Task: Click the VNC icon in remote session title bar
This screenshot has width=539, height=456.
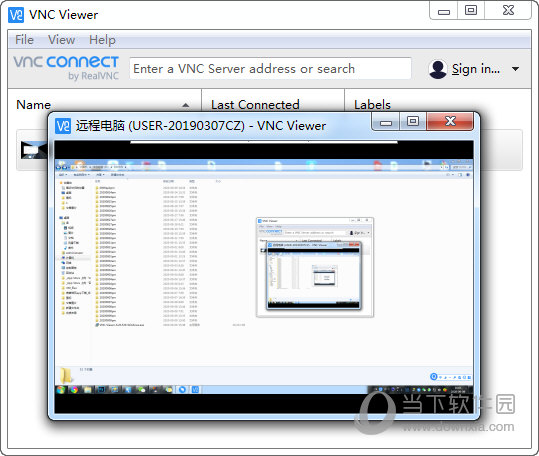Action: tap(63, 126)
